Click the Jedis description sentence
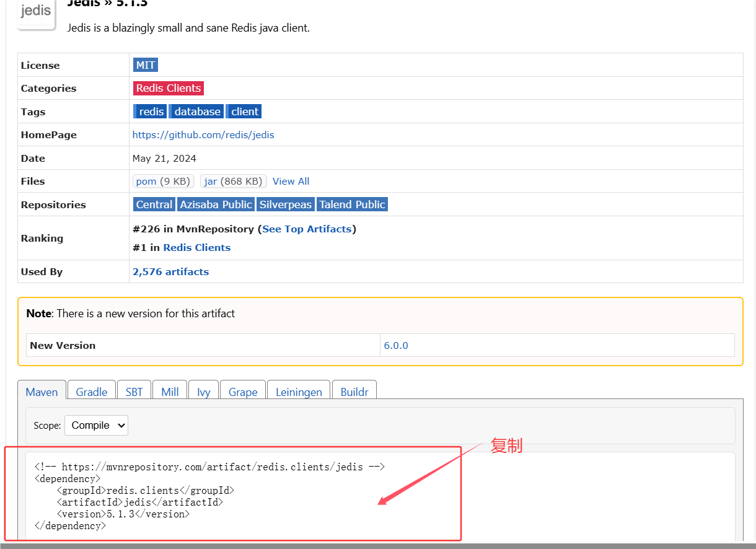756x549 pixels. pos(188,28)
